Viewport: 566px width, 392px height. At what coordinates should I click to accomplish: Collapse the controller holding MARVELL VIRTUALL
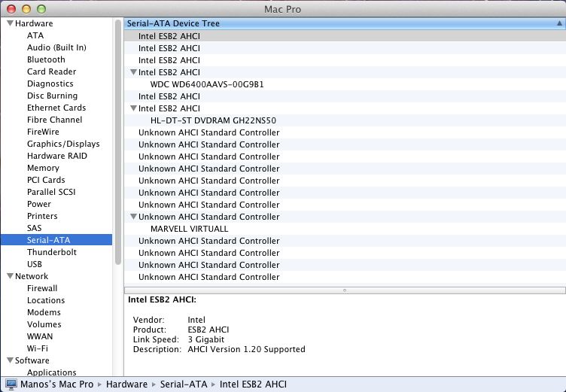(133, 217)
